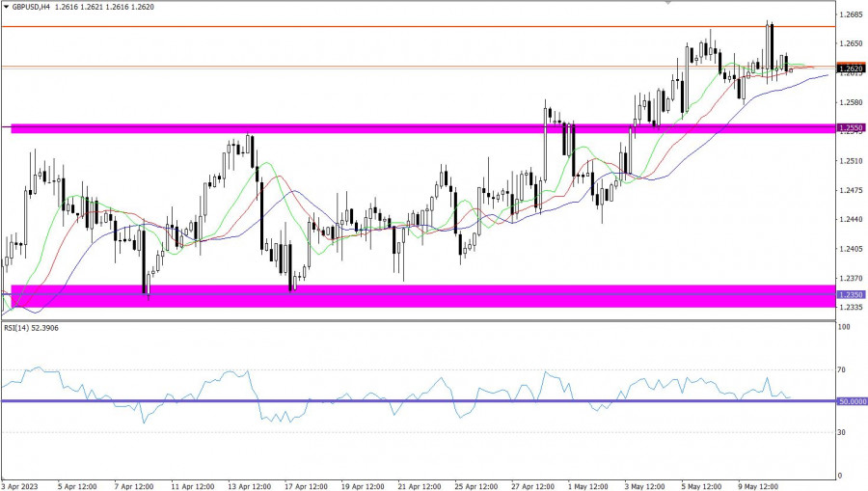Click the 50.0000 RSI level tag
Viewport: 868px width, 491px height.
click(851, 401)
